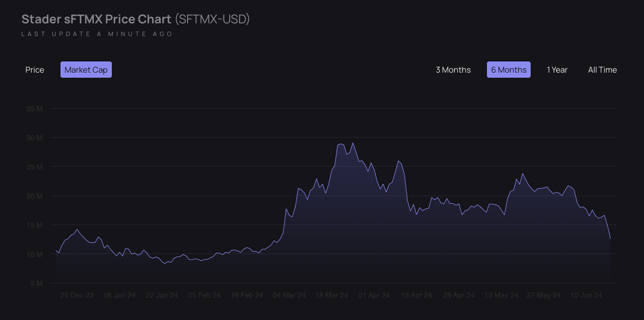The width and height of the screenshot is (644, 320).
Task: Click the 22 Jan 24 date label
Action: click(162, 295)
